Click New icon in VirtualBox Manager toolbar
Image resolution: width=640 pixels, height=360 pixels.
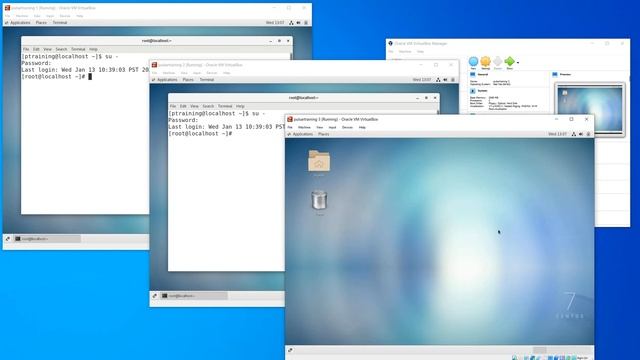click(x=473, y=62)
